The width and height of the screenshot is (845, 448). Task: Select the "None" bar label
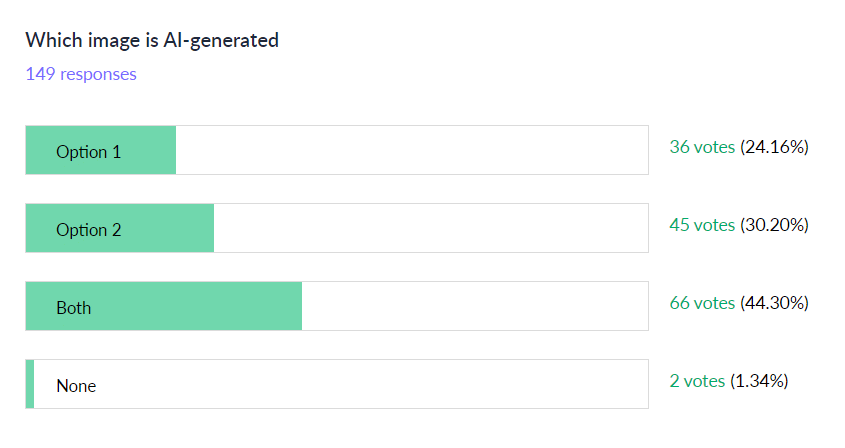(76, 386)
